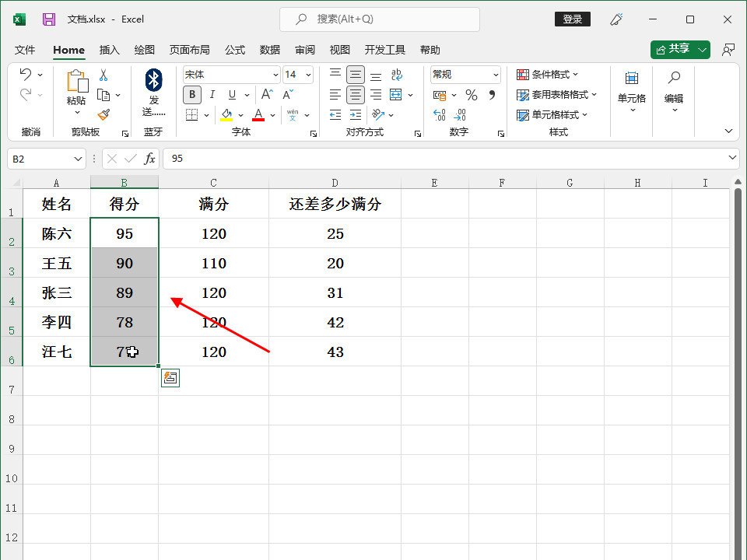Screen dimensions: 747x560
Task: Click the Decrease Decimal icon
Action: (460, 115)
